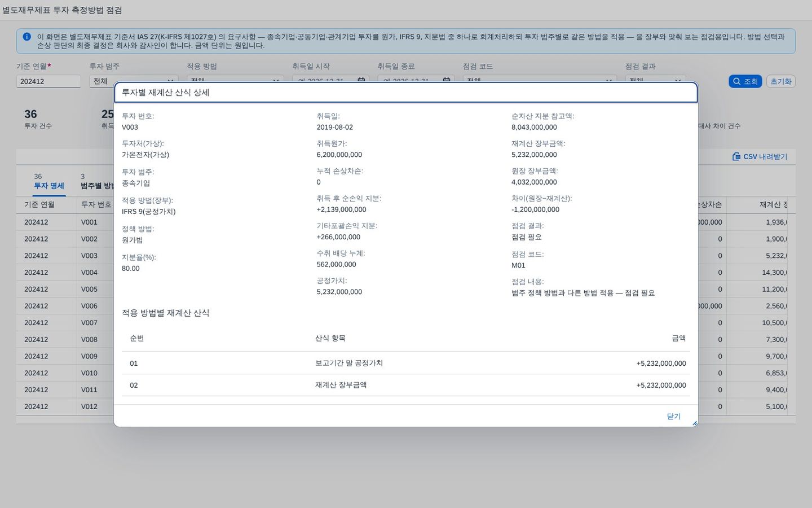
Task: Click the dialog title 투자별 재계산 산식 상세
Action: (x=166, y=93)
